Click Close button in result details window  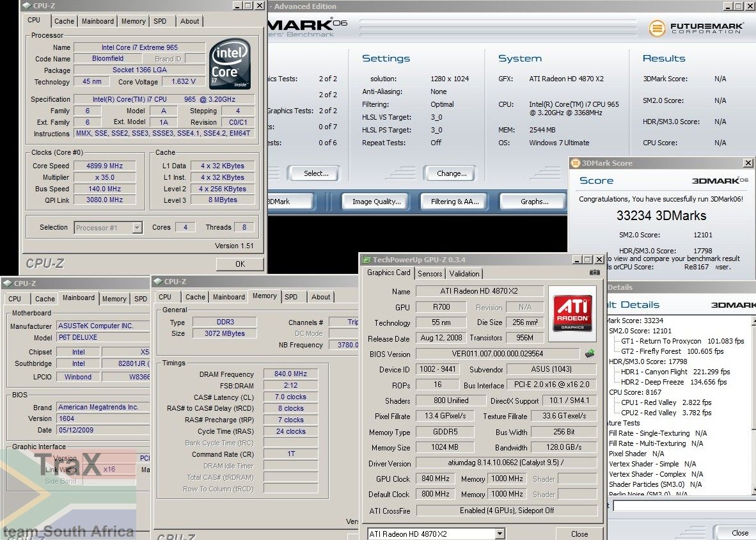coord(737,533)
